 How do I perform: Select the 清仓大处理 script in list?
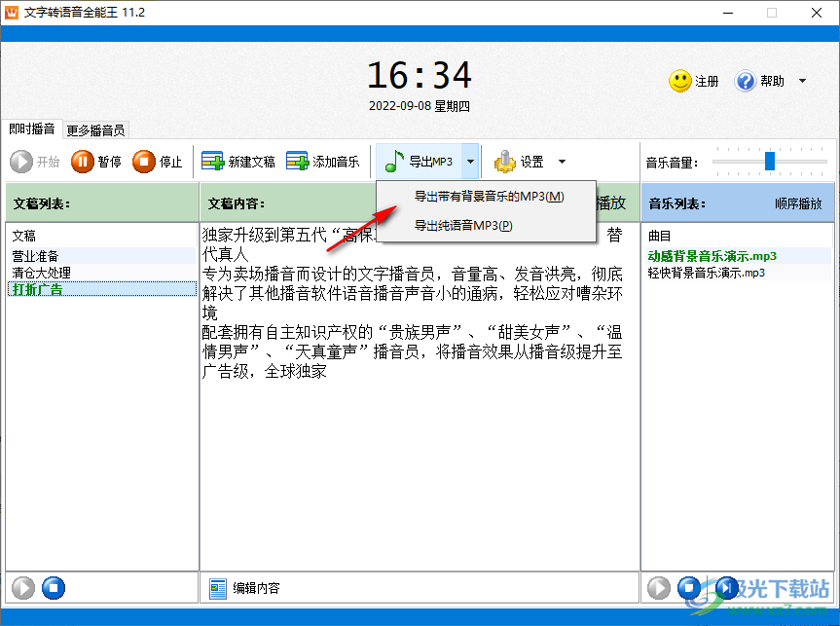[41, 273]
